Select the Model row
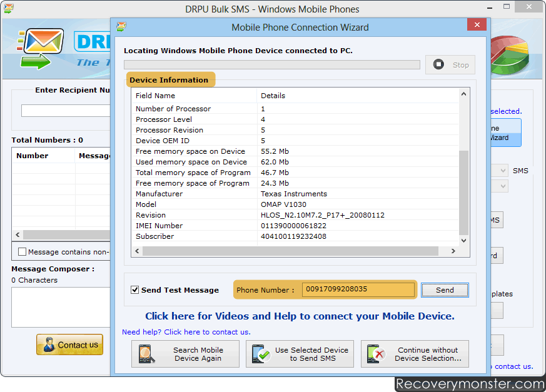 click(x=295, y=204)
